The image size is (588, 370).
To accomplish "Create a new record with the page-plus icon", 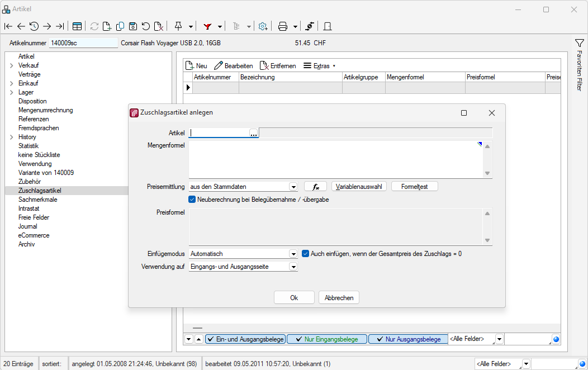I will click(x=107, y=26).
